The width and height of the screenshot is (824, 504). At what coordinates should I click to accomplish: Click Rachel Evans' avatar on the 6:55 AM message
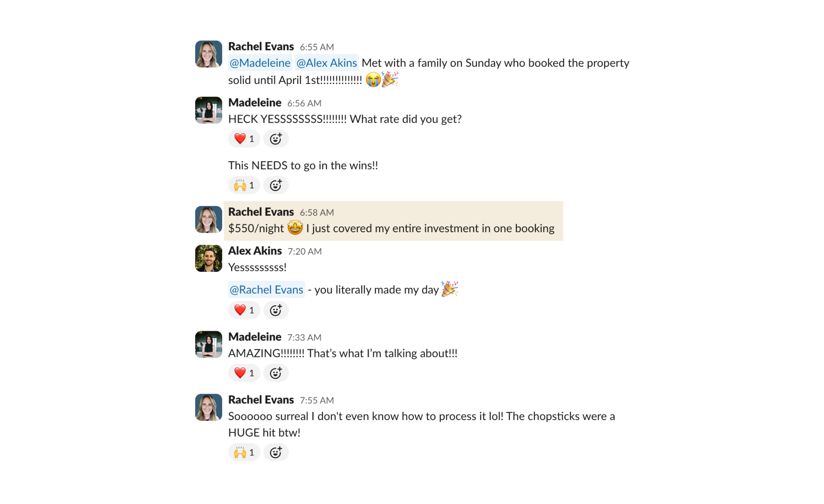pos(208,54)
